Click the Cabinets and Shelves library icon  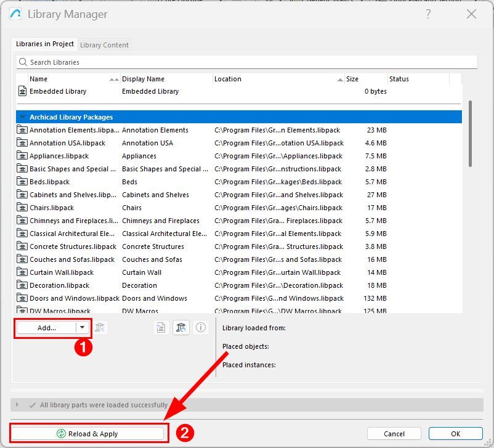[x=22, y=194]
